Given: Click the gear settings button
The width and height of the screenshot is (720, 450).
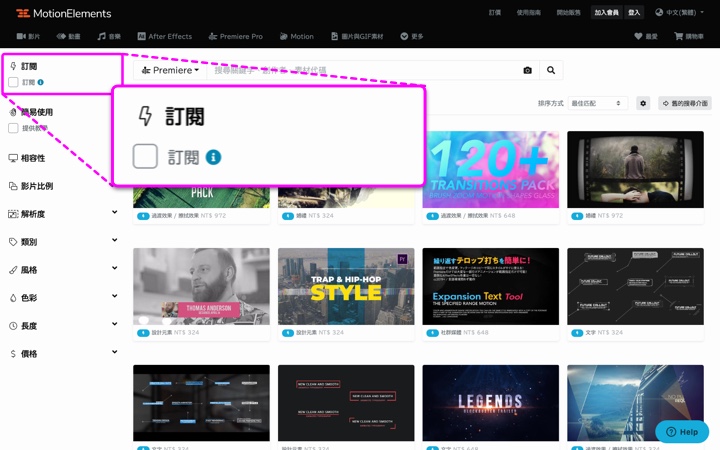Looking at the screenshot, I should click(643, 103).
